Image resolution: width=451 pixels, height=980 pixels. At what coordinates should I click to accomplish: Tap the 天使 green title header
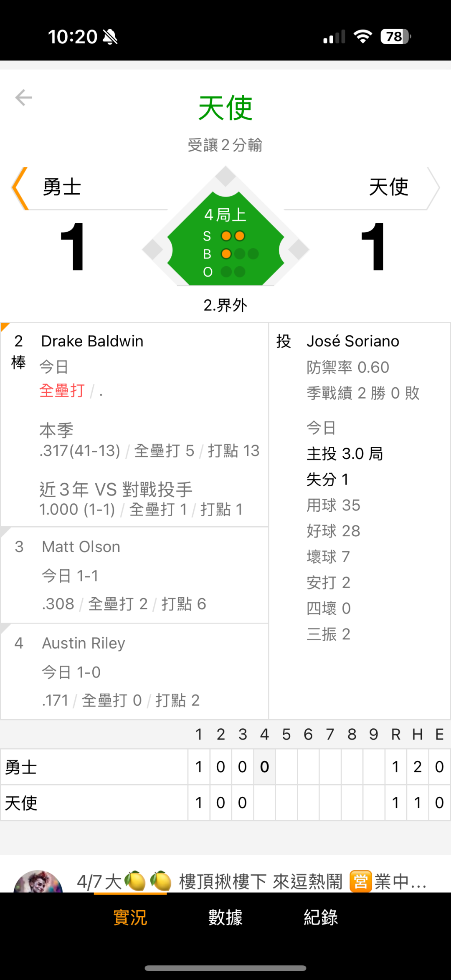225,109
